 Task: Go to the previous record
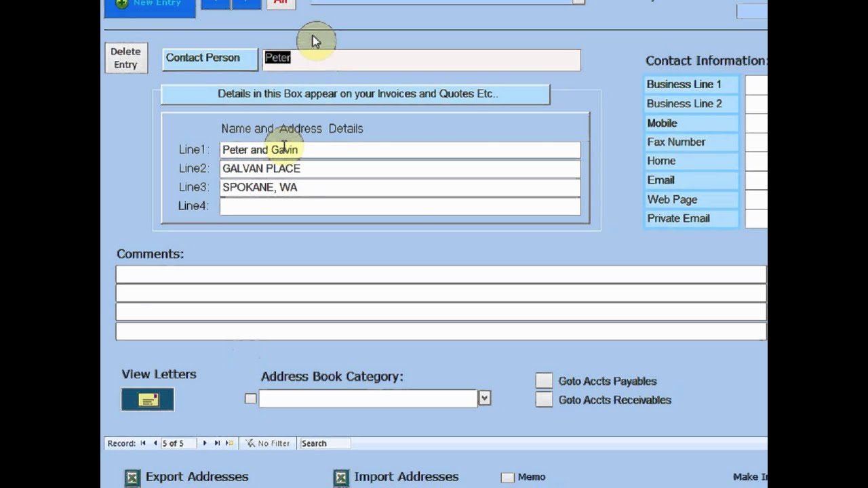click(155, 443)
